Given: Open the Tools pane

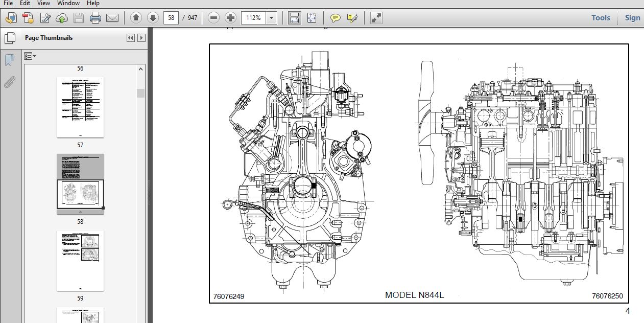Looking at the screenshot, I should coord(601,17).
